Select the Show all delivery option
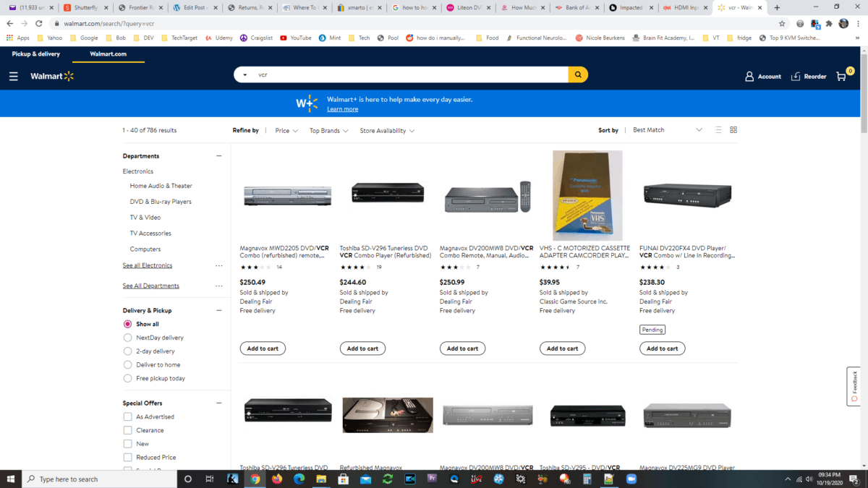This screenshot has height=488, width=868. (128, 324)
